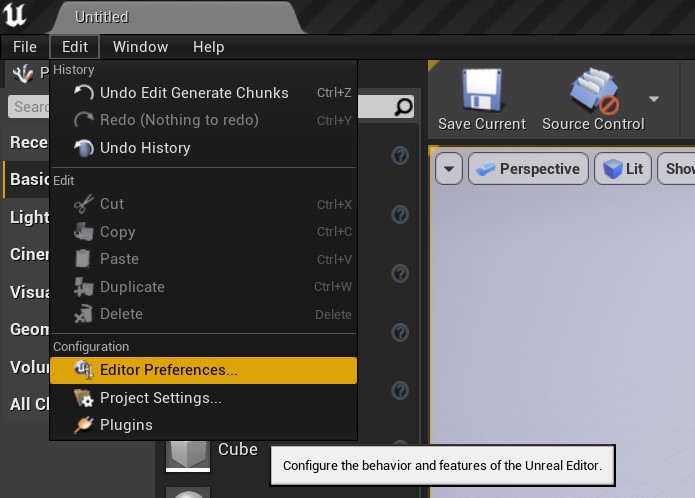Close the Edit menu

[75, 47]
